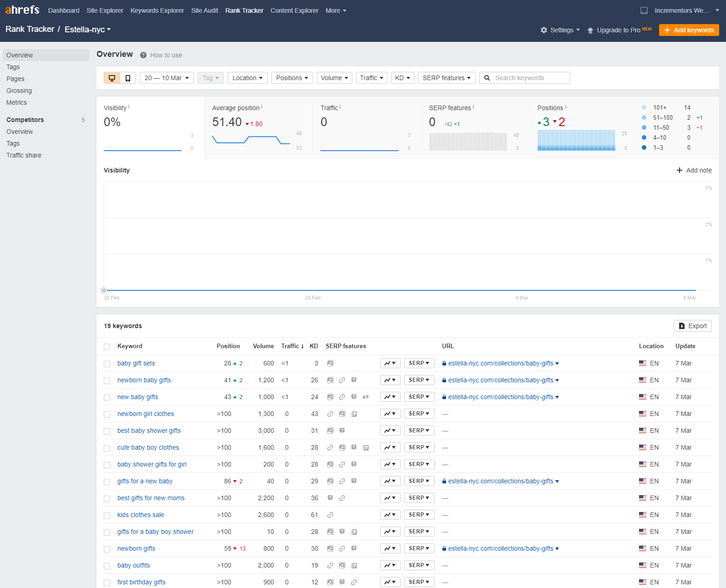
Task: Check the newborn girl clothes row checkbox
Action: click(x=107, y=415)
